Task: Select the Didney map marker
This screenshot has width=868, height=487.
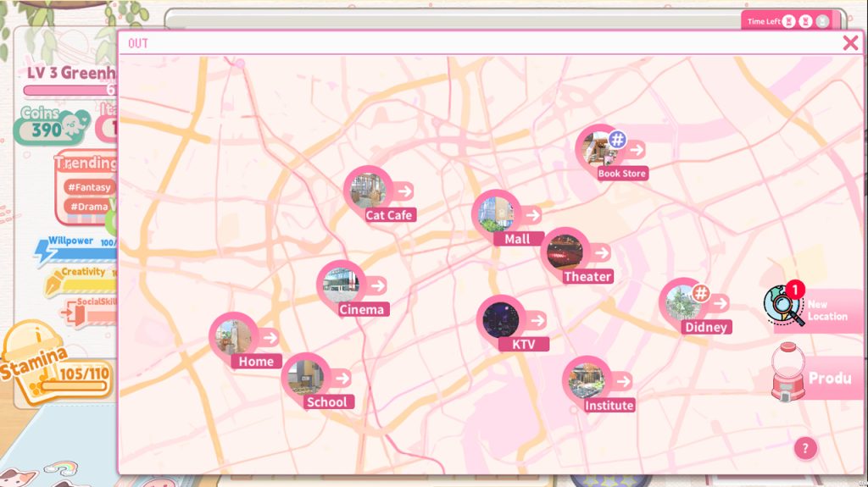Action: pos(682,302)
